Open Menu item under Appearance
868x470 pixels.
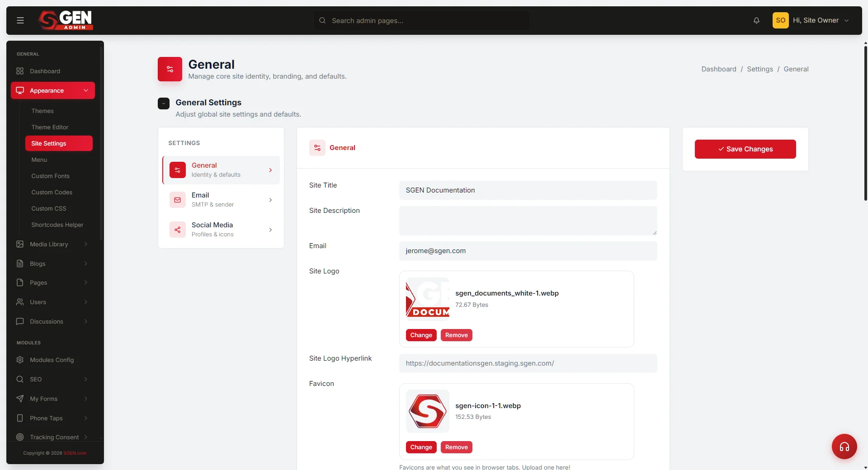[x=39, y=160]
